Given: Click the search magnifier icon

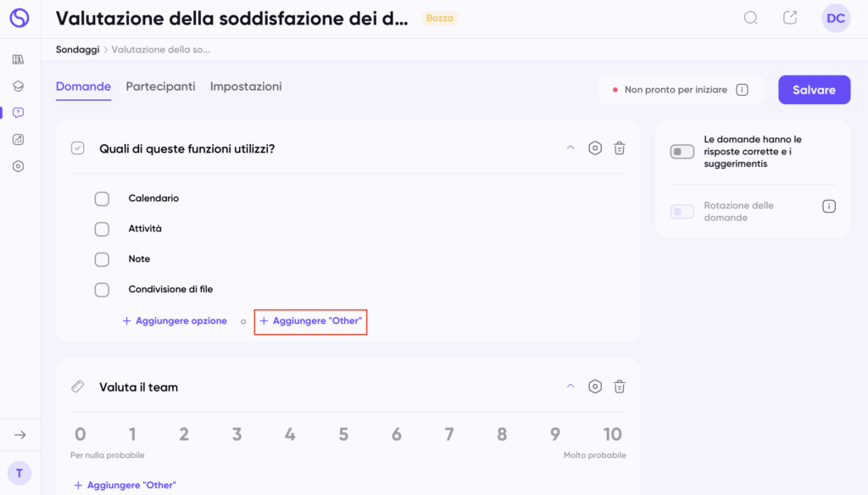Looking at the screenshot, I should coord(750,18).
